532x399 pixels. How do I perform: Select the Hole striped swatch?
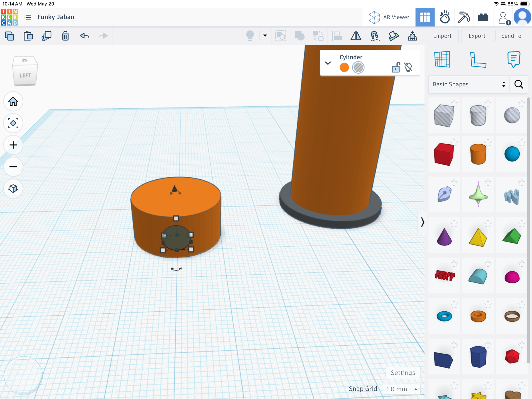[358, 68]
